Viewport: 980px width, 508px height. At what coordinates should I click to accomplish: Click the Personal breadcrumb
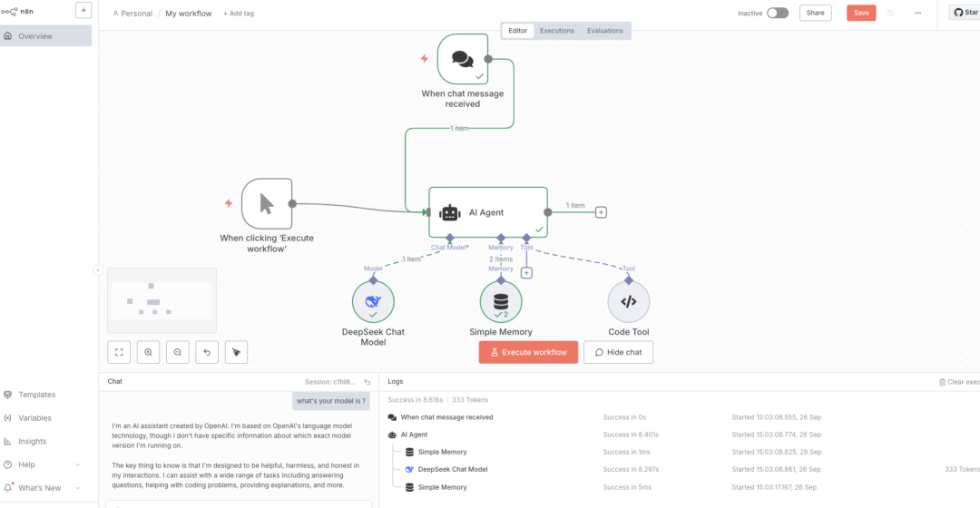[x=132, y=13]
